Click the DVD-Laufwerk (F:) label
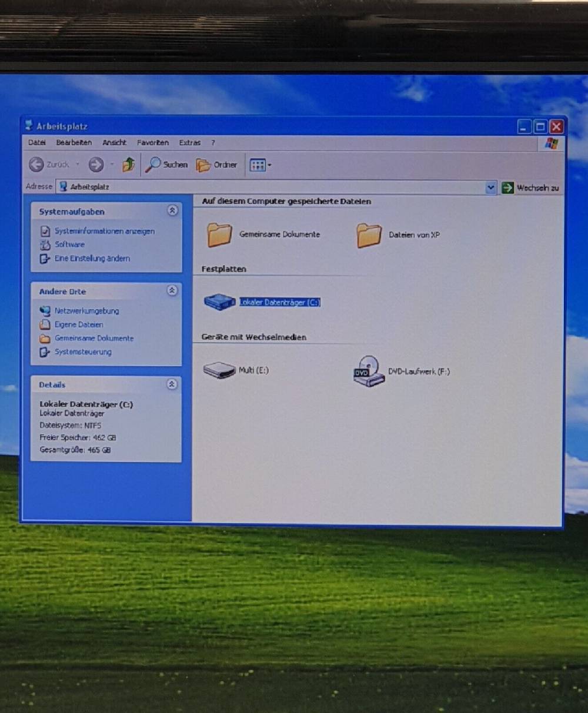 coord(419,371)
